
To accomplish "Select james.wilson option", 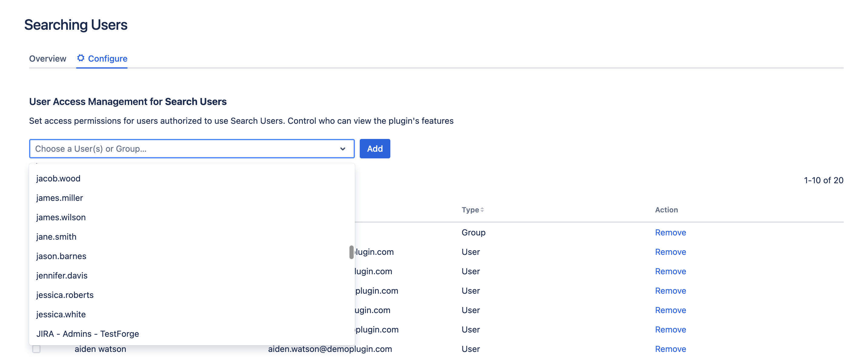I will tap(61, 217).
